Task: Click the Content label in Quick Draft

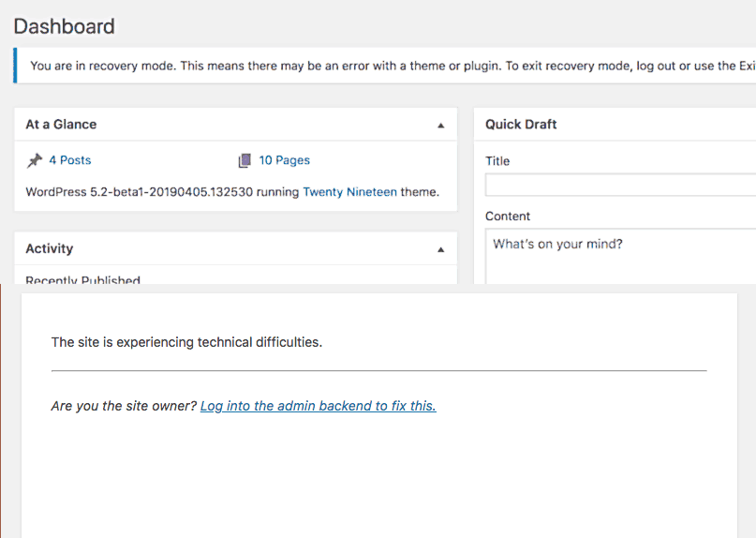Action: (508, 217)
